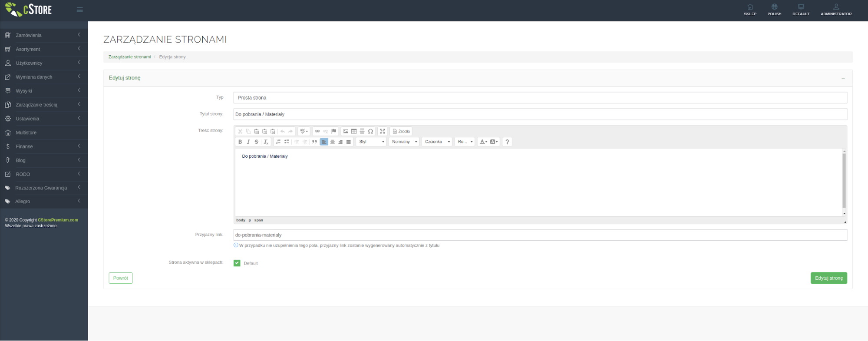The height and width of the screenshot is (341, 868).
Task: Open the spell checker dropdown
Action: point(304,131)
